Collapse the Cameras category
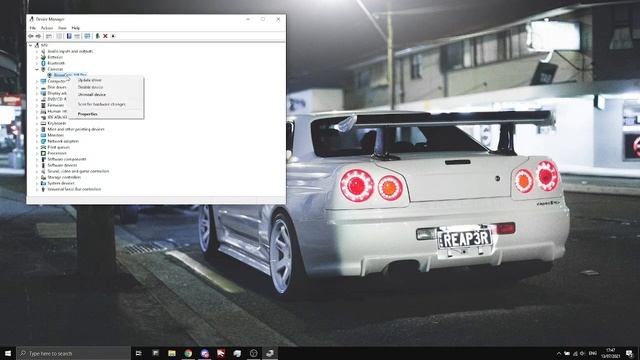 tap(37, 69)
